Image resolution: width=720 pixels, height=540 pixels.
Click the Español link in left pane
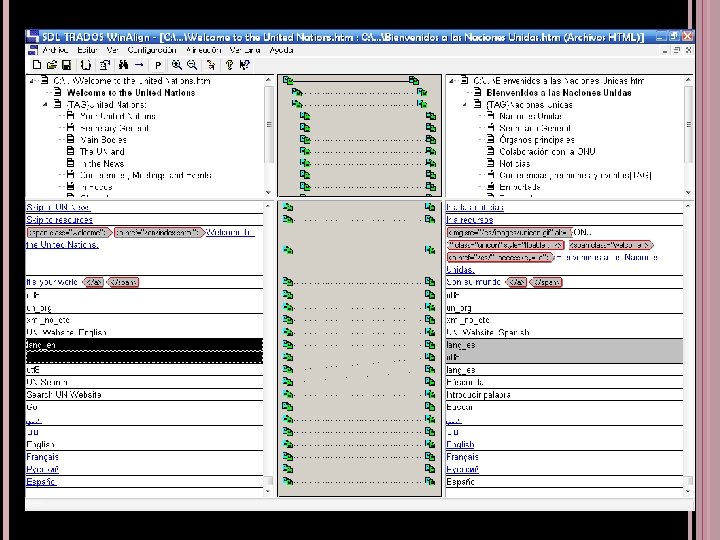tap(41, 482)
